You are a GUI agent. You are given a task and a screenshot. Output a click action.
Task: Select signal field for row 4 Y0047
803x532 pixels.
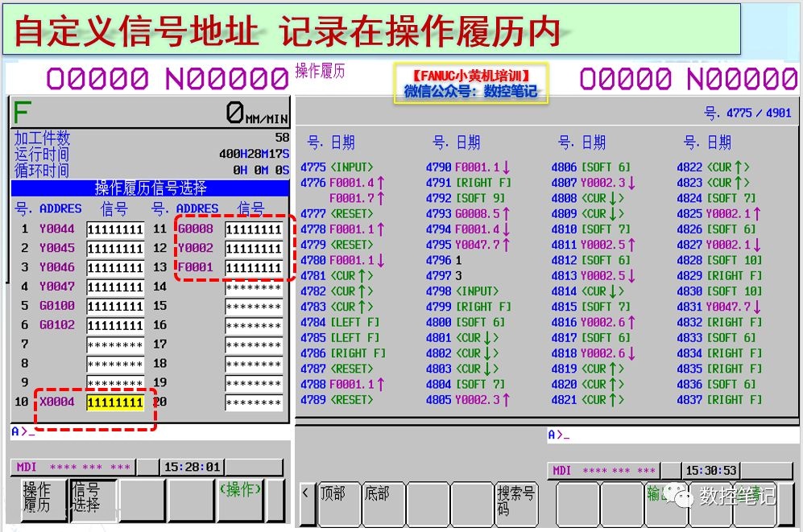point(115,287)
